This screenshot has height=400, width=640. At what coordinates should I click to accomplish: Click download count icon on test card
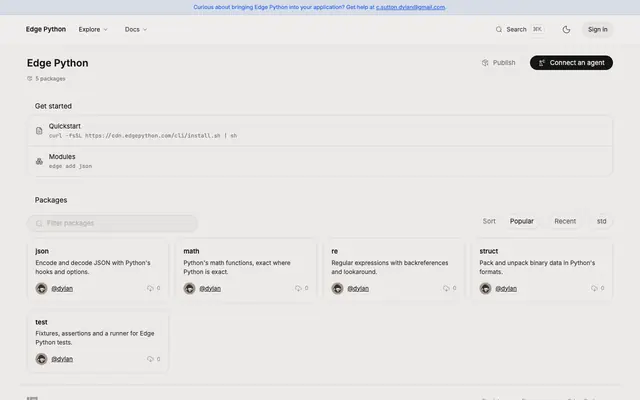[x=150, y=359]
